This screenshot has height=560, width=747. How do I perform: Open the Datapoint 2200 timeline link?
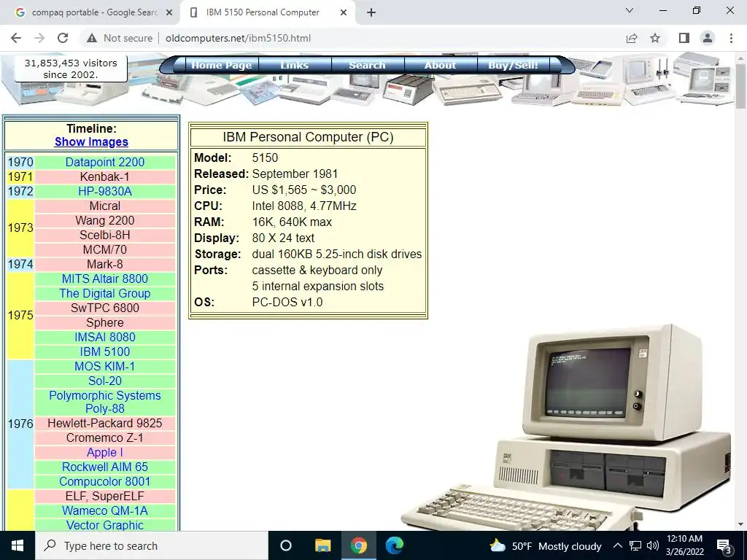click(105, 163)
